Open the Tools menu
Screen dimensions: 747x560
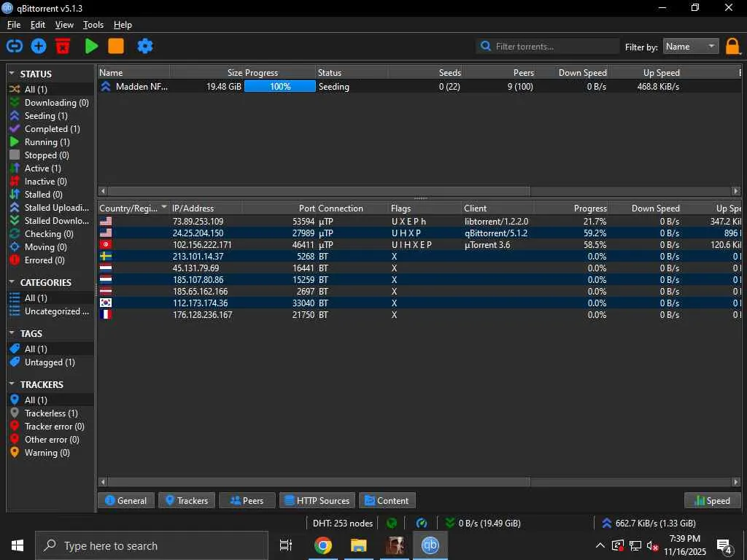(x=93, y=25)
